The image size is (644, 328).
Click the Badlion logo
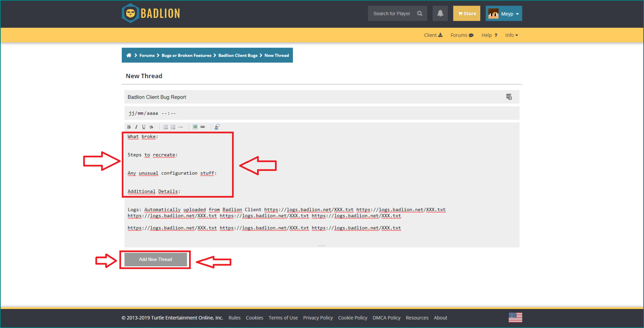151,13
